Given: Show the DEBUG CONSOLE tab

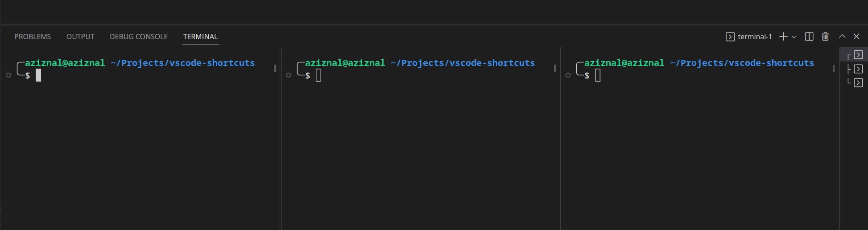Looking at the screenshot, I should pos(139,37).
